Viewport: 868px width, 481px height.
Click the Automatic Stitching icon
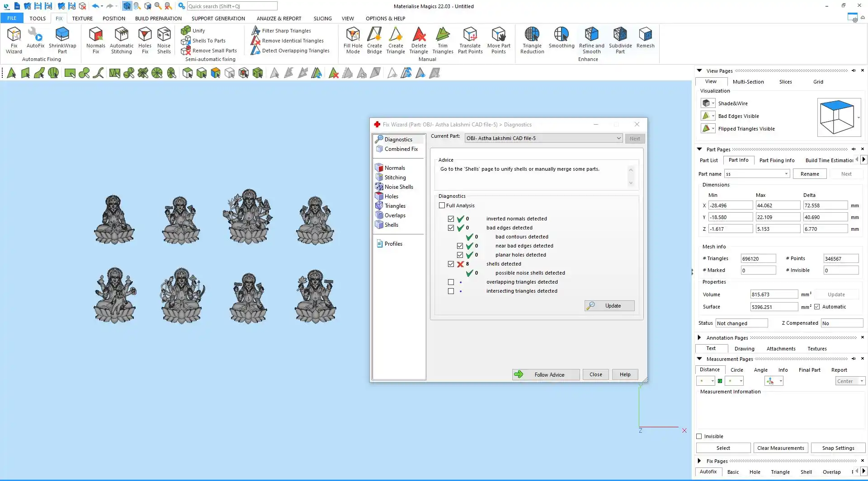(122, 40)
